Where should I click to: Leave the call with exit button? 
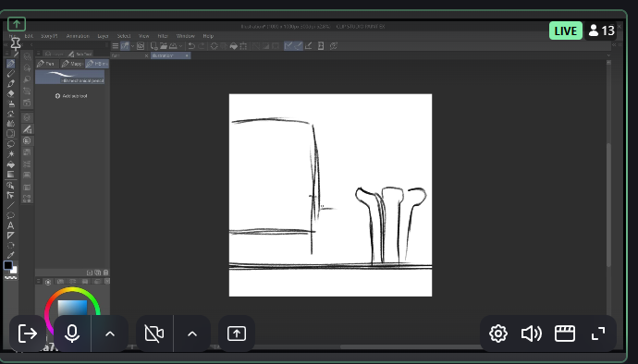[x=28, y=334]
